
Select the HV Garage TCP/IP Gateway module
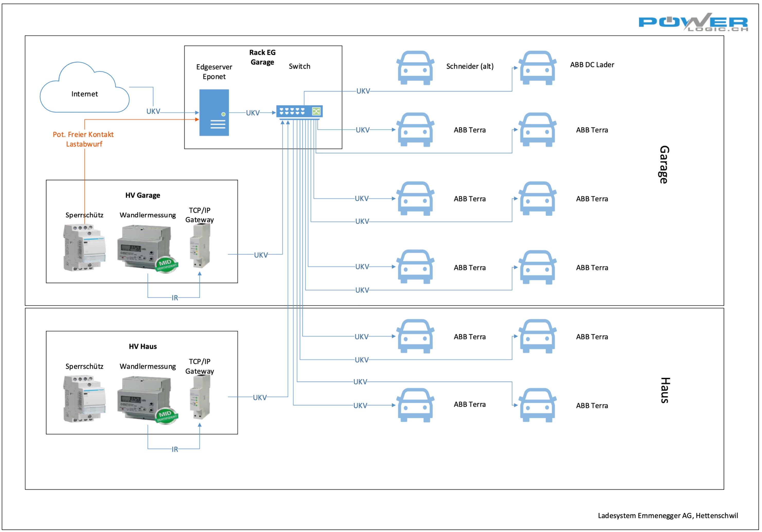point(200,246)
